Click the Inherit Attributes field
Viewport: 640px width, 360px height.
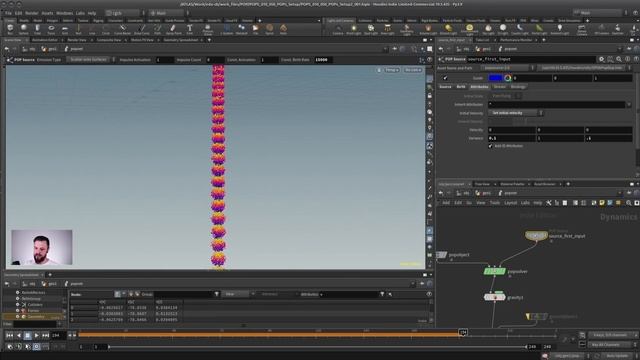(557, 104)
